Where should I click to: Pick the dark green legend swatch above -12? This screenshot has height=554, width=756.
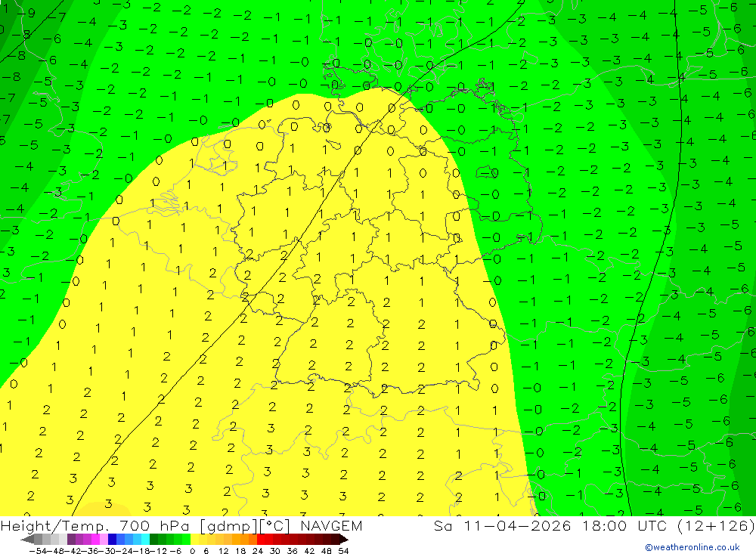click(x=153, y=539)
